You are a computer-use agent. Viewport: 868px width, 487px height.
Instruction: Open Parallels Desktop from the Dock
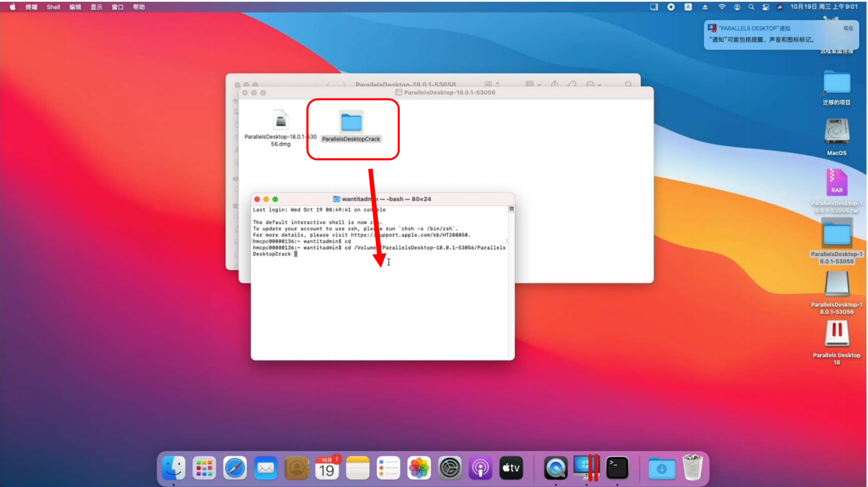(x=586, y=468)
